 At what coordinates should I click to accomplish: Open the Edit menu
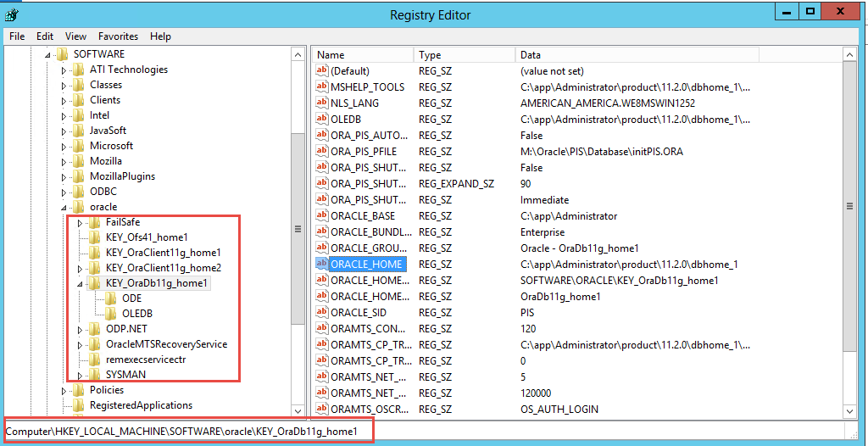[45, 36]
